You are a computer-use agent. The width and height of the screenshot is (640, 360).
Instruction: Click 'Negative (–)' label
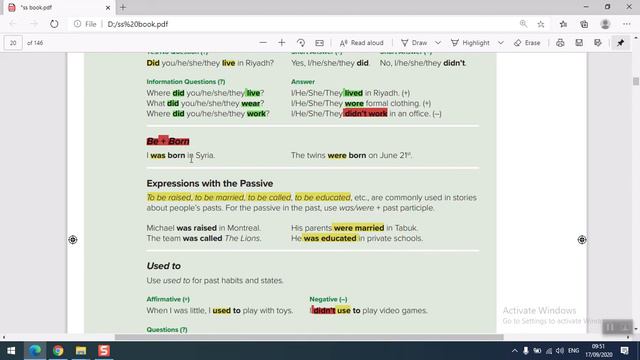[x=328, y=299]
